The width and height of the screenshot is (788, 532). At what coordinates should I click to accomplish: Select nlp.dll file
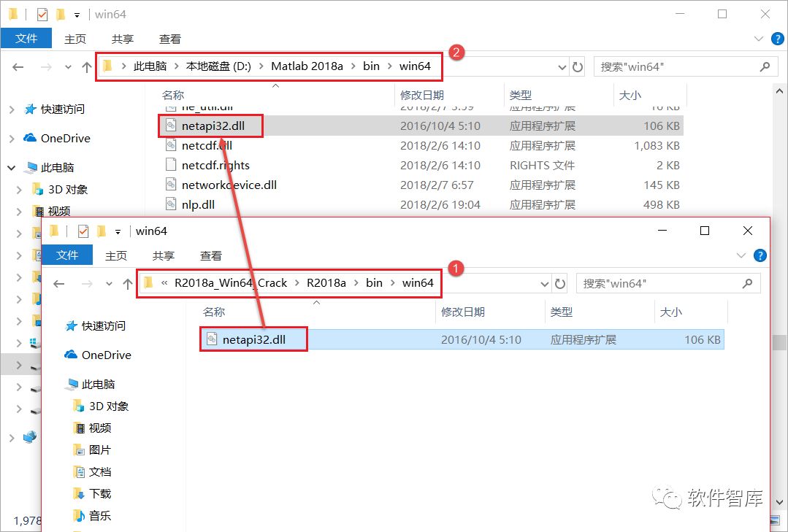[x=198, y=204]
